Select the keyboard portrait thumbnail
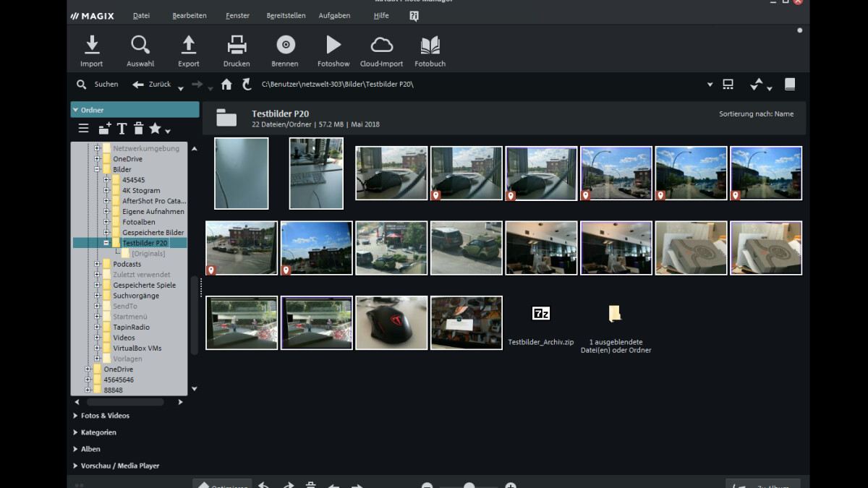Image resolution: width=868 pixels, height=488 pixels. pyautogui.click(x=316, y=174)
